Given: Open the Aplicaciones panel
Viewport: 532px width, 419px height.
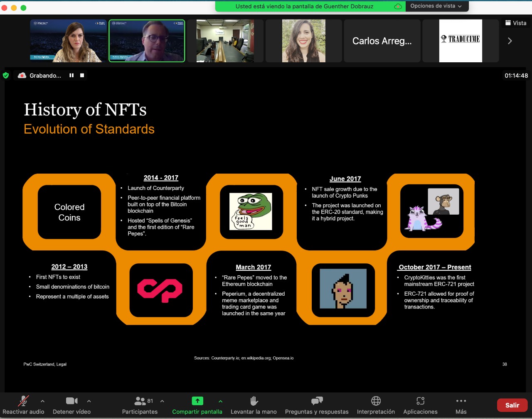Looking at the screenshot, I should point(420,405).
